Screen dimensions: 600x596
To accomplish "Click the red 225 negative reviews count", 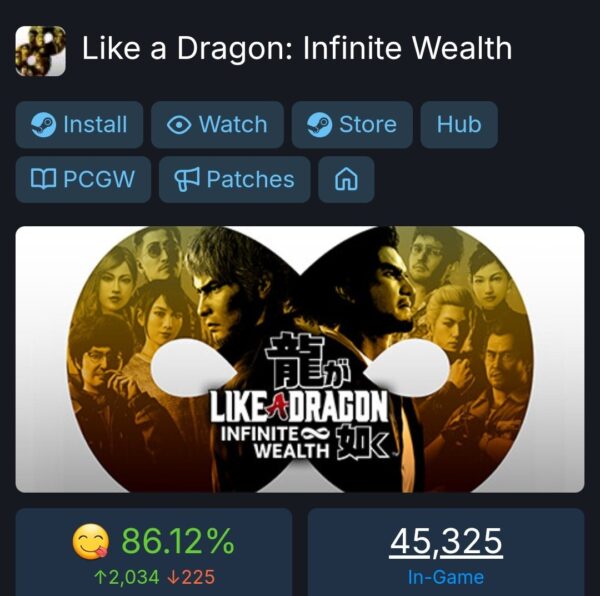I will pos(191,577).
